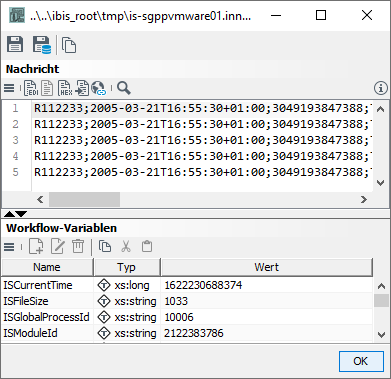This screenshot has height=379, width=391.
Task: Expand panel with down triangle splitter arrow
Action: [21, 214]
